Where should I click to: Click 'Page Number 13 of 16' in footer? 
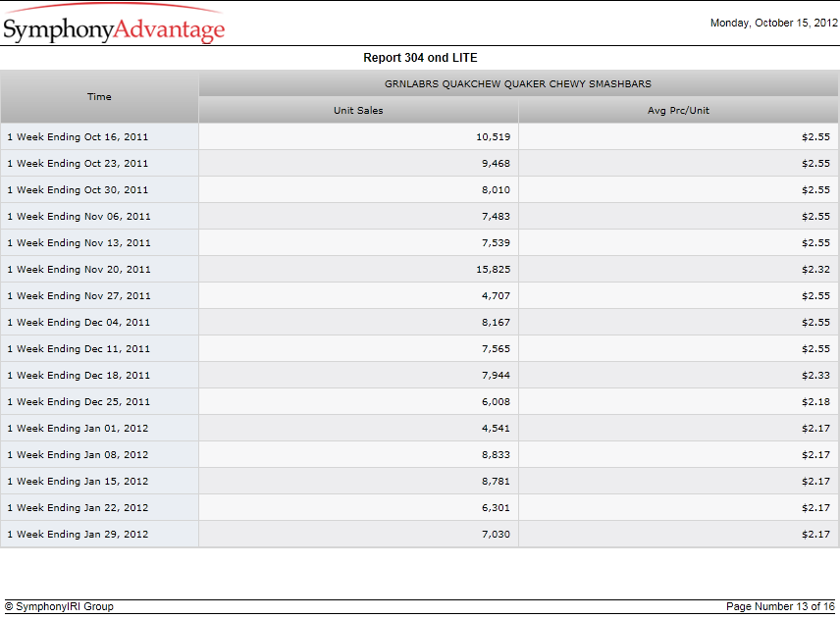coord(780,606)
